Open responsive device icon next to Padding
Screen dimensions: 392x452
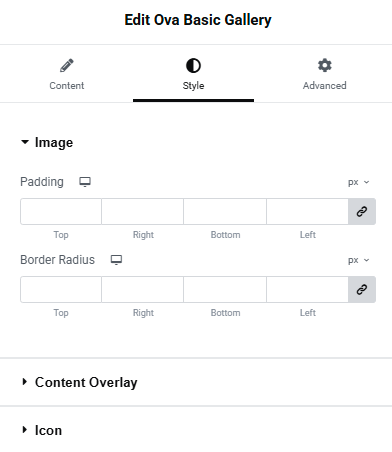[85, 182]
